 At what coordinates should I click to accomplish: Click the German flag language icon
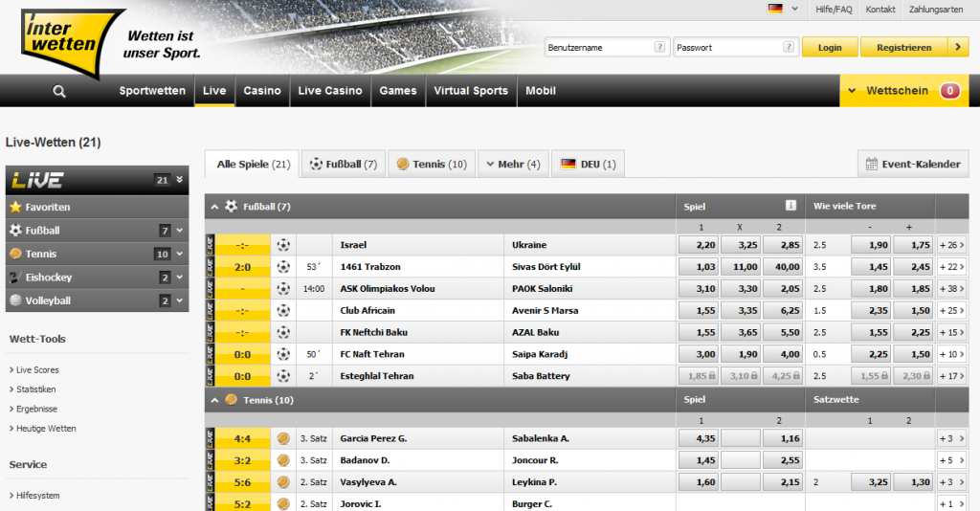(775, 9)
